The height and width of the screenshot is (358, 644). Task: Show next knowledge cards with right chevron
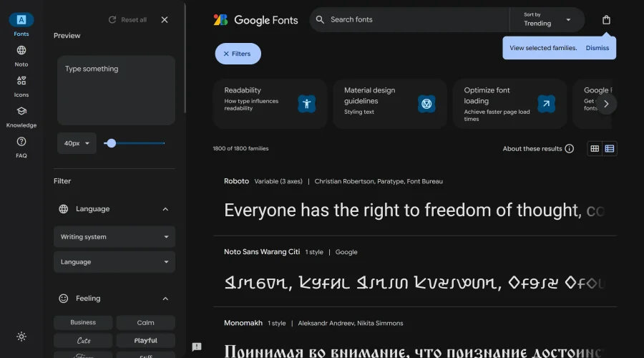pyautogui.click(x=606, y=104)
